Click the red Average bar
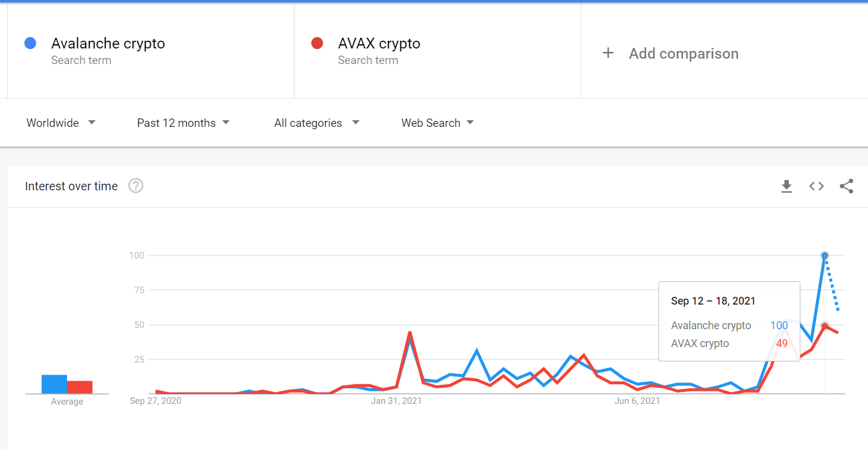 [80, 387]
